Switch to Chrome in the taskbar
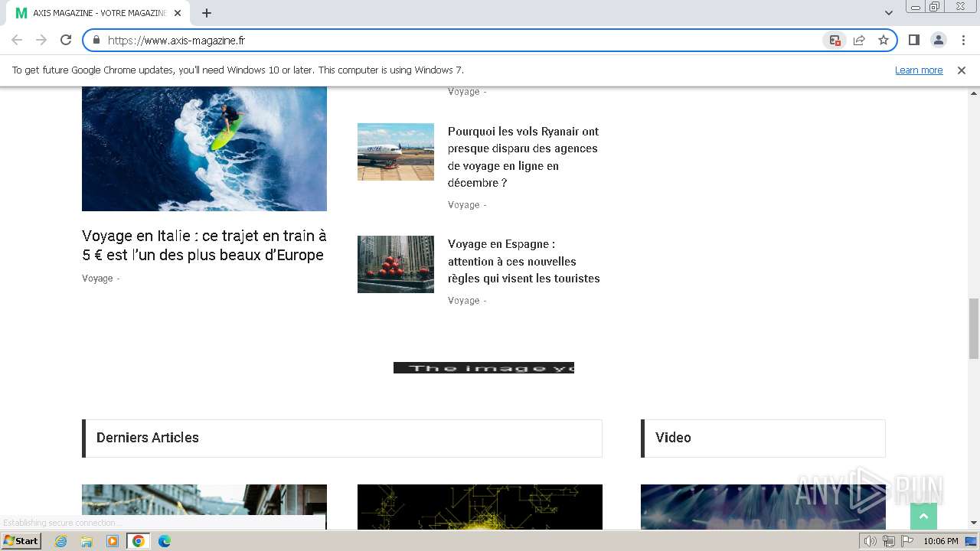980x551 pixels. click(x=139, y=541)
